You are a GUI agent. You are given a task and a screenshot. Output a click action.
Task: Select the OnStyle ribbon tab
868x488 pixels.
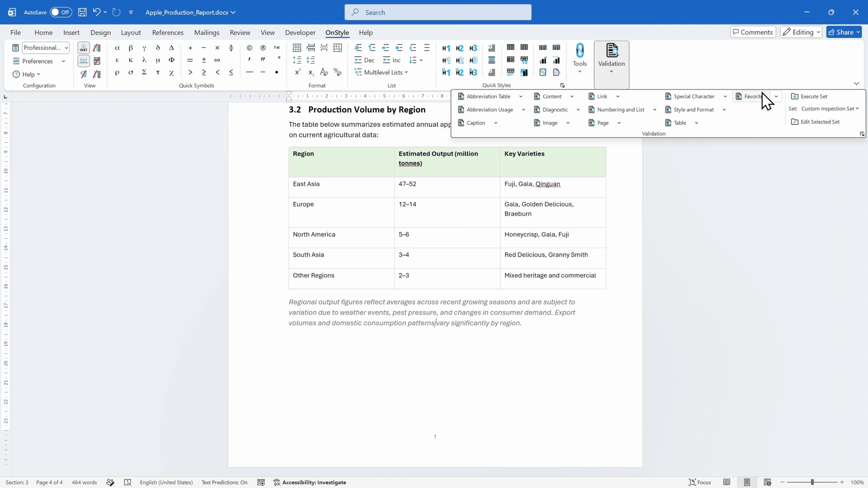pos(337,33)
